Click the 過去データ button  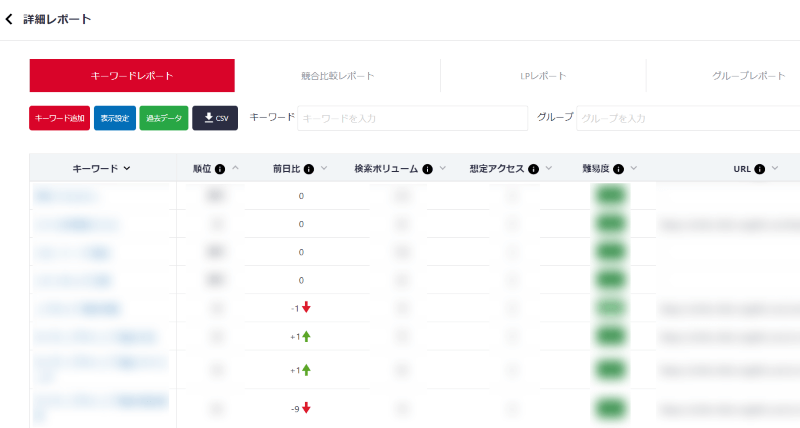coord(164,118)
